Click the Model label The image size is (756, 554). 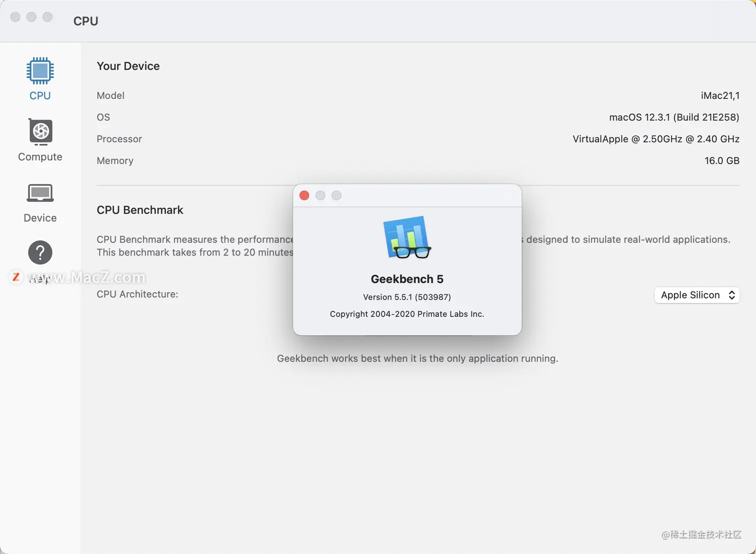[x=110, y=95]
